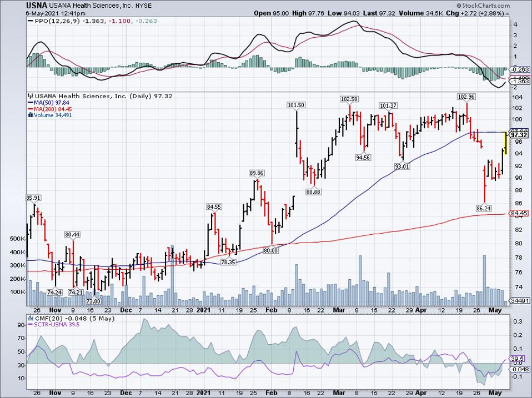Click the 86.24 low price label

484,209
